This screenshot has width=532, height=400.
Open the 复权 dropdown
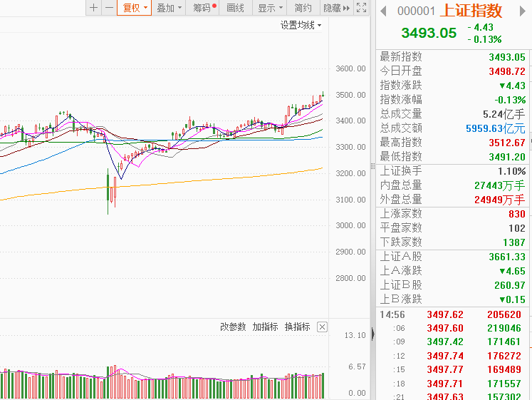[x=135, y=8]
